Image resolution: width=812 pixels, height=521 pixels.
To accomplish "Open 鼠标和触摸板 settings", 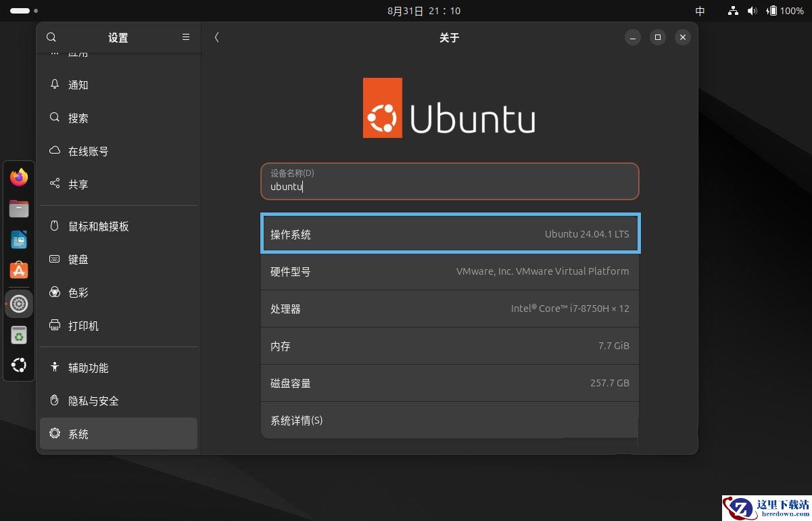I will [118, 226].
